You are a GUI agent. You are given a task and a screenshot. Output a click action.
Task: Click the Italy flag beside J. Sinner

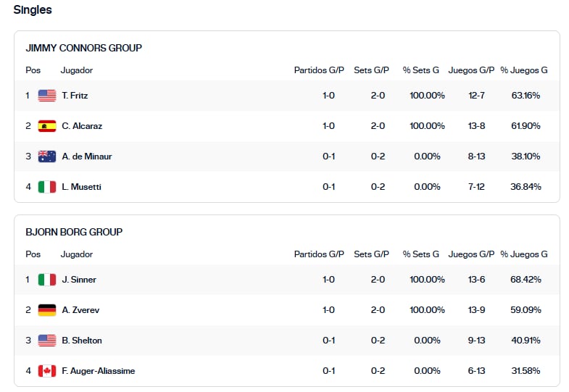pyautogui.click(x=47, y=280)
